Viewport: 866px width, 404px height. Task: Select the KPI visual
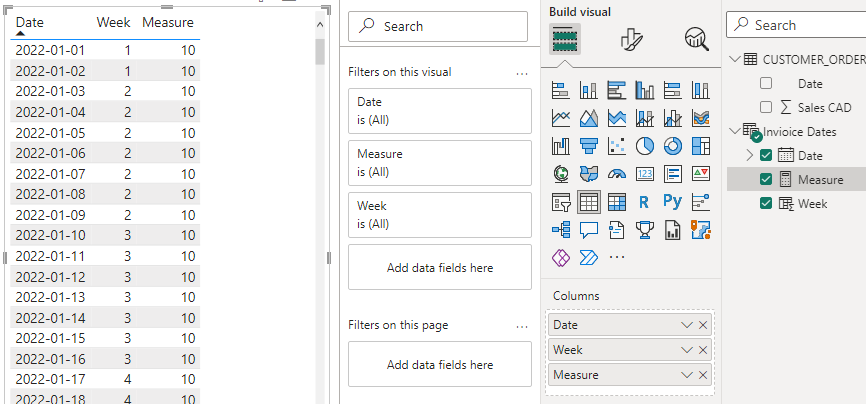700,174
